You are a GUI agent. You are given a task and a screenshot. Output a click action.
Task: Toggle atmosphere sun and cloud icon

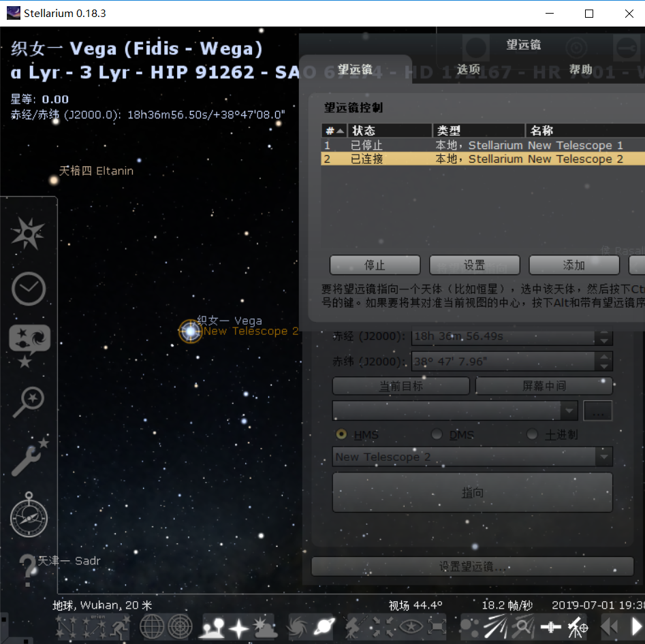point(265,627)
